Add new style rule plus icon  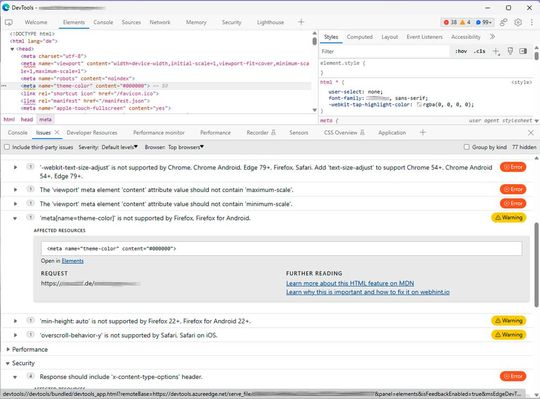[x=496, y=51]
